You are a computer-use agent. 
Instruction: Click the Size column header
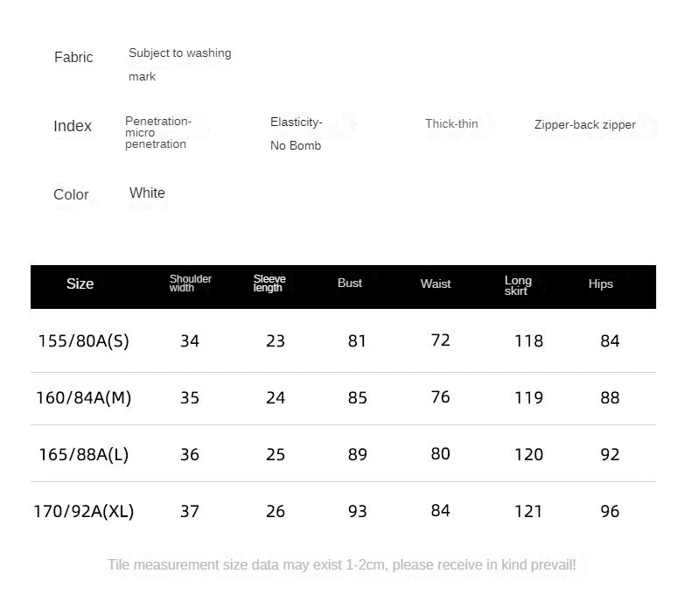tap(80, 284)
